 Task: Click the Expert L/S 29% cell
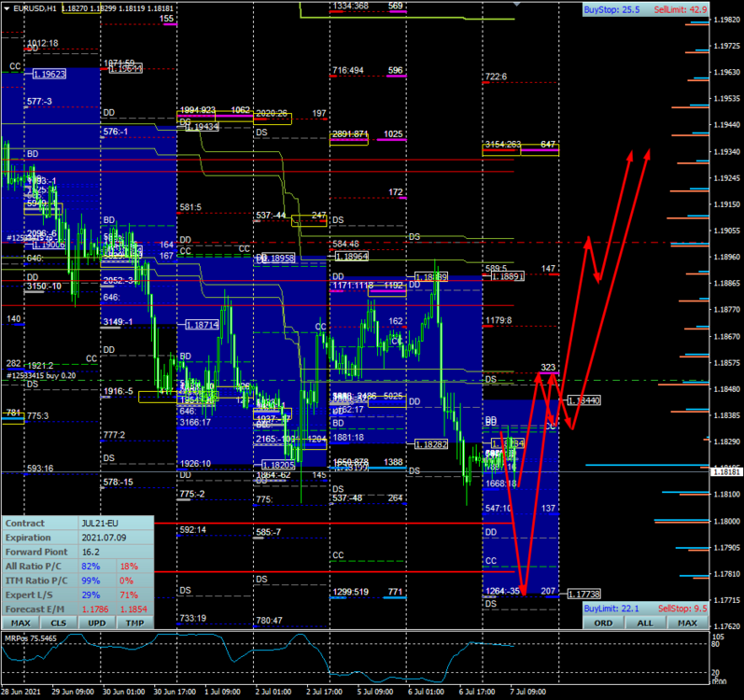point(91,595)
